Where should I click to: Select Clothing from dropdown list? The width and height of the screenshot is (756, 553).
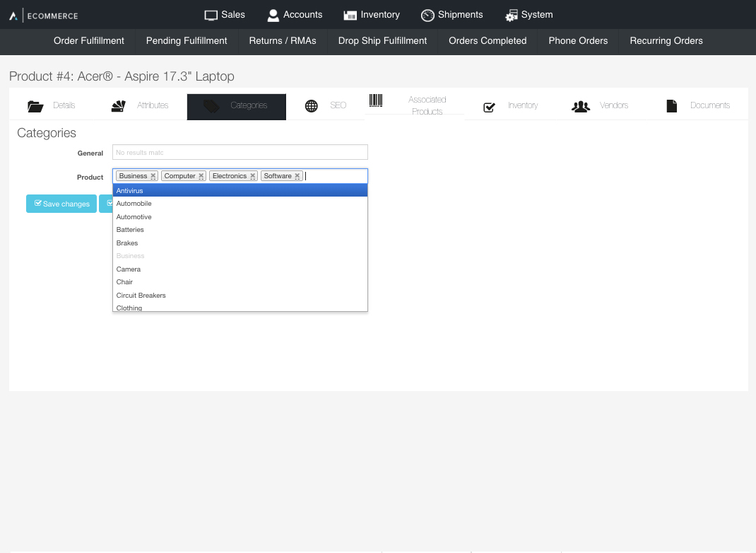click(240, 307)
